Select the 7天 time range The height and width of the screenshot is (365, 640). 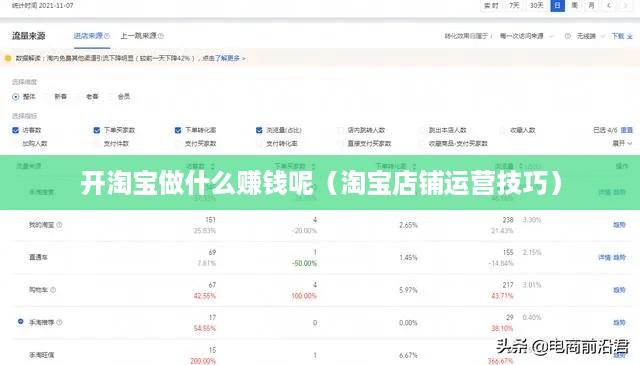point(514,5)
